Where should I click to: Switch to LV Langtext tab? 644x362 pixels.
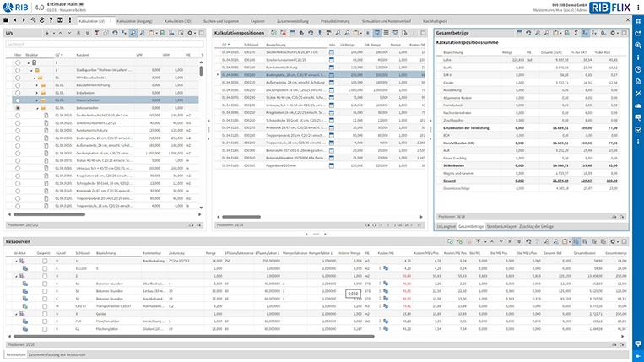coord(446,226)
